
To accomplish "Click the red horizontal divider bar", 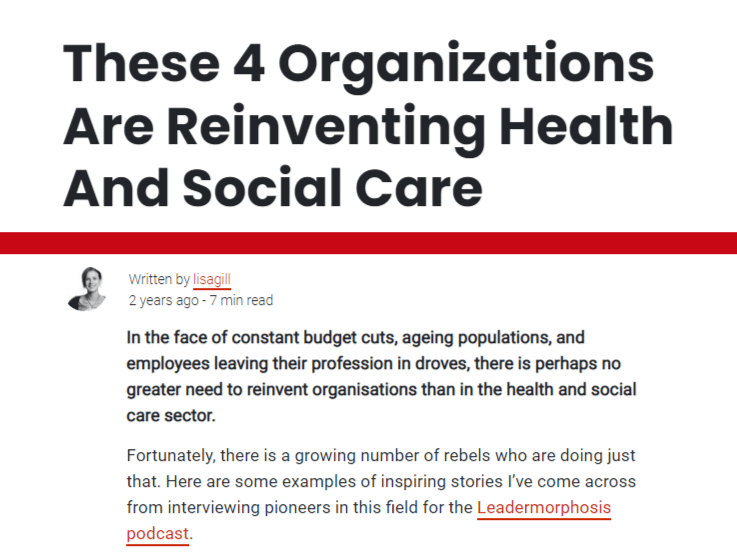I will [x=368, y=243].
